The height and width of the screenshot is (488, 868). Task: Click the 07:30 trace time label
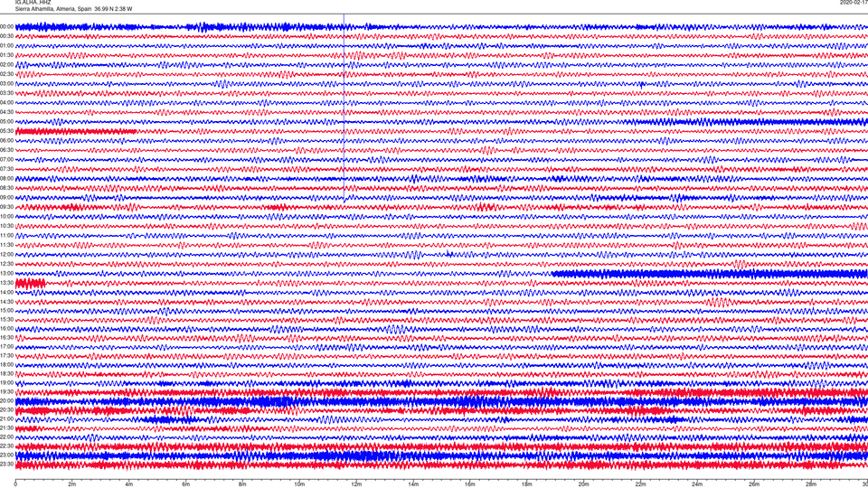click(6, 169)
